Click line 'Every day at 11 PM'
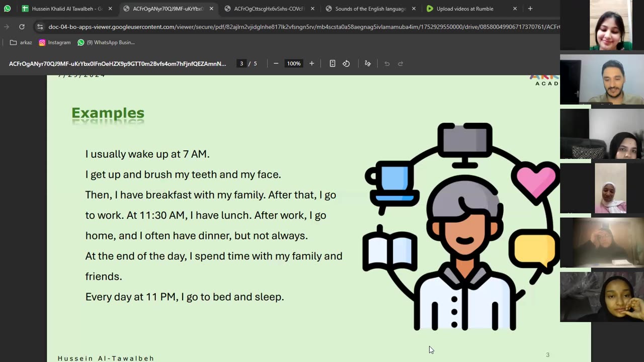The image size is (644, 362). pos(185,297)
